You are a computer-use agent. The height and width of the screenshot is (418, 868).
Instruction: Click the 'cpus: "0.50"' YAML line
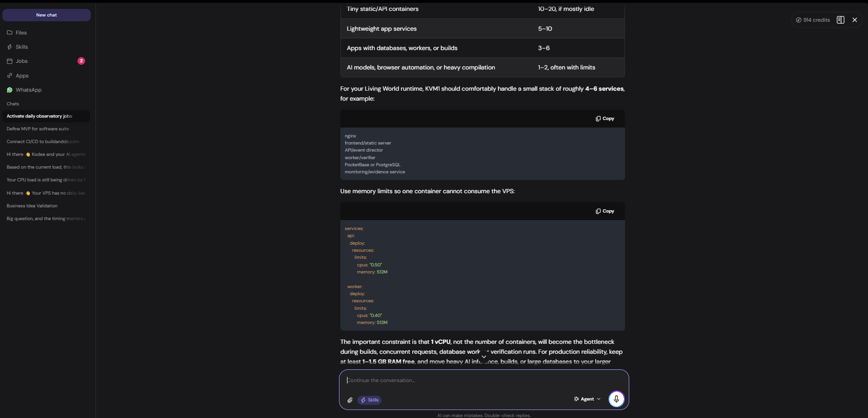tap(369, 265)
